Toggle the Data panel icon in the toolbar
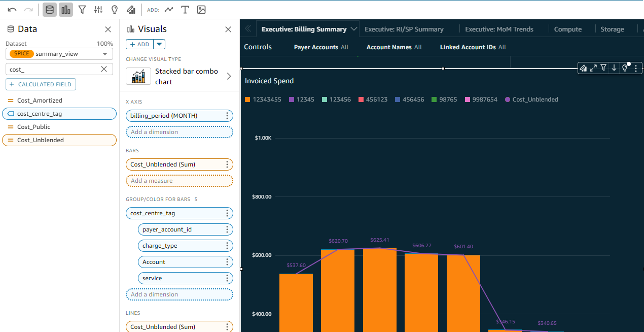The image size is (644, 332). click(49, 9)
